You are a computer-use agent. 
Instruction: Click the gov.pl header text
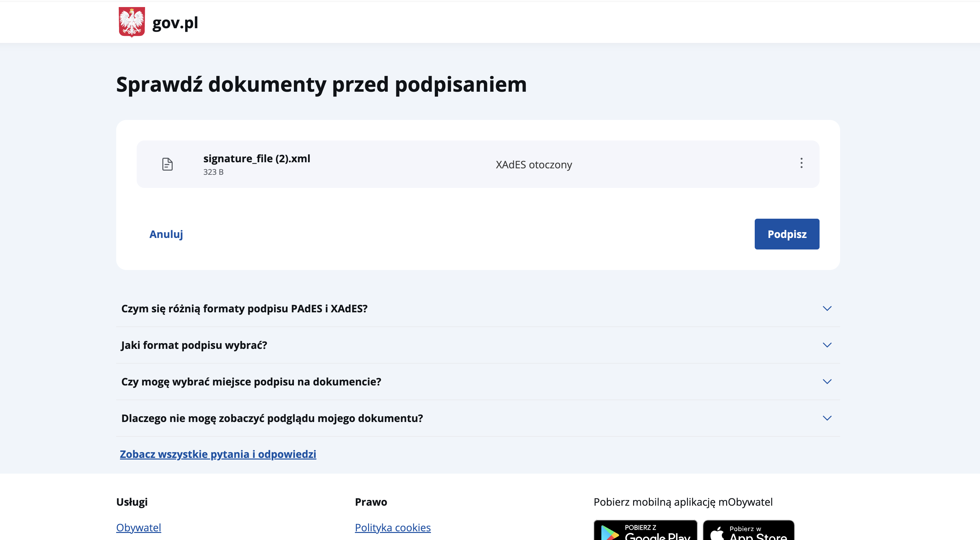pyautogui.click(x=175, y=23)
